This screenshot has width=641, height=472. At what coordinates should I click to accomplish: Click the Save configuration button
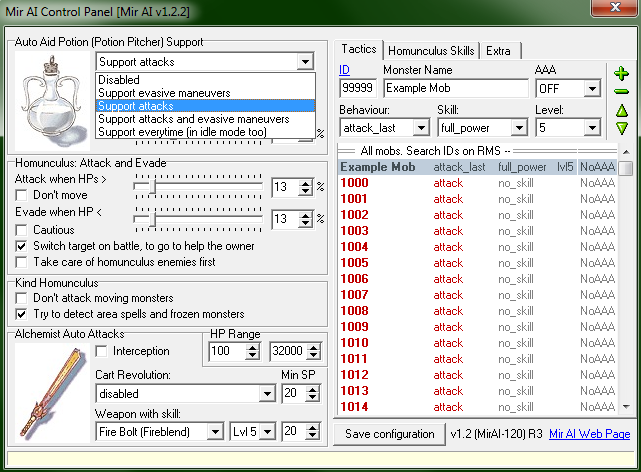390,434
